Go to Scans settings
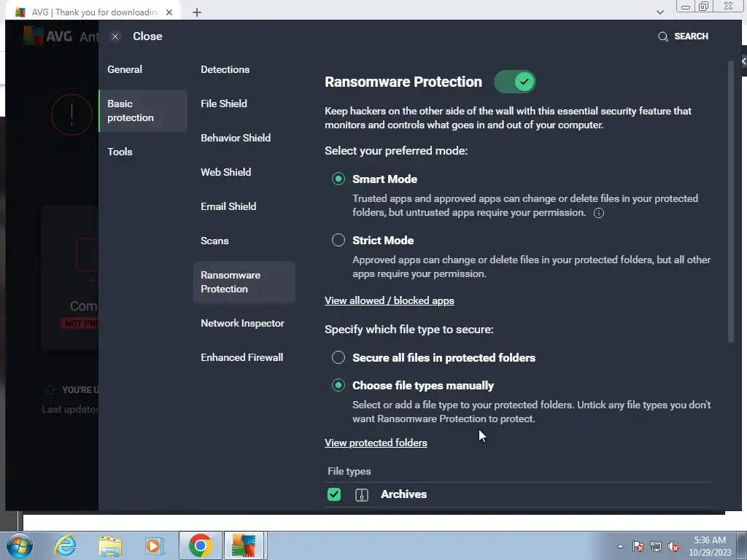Image resolution: width=747 pixels, height=560 pixels. [x=215, y=241]
